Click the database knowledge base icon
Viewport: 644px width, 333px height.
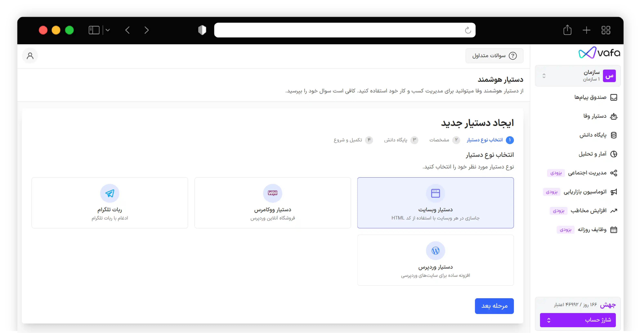(x=614, y=135)
